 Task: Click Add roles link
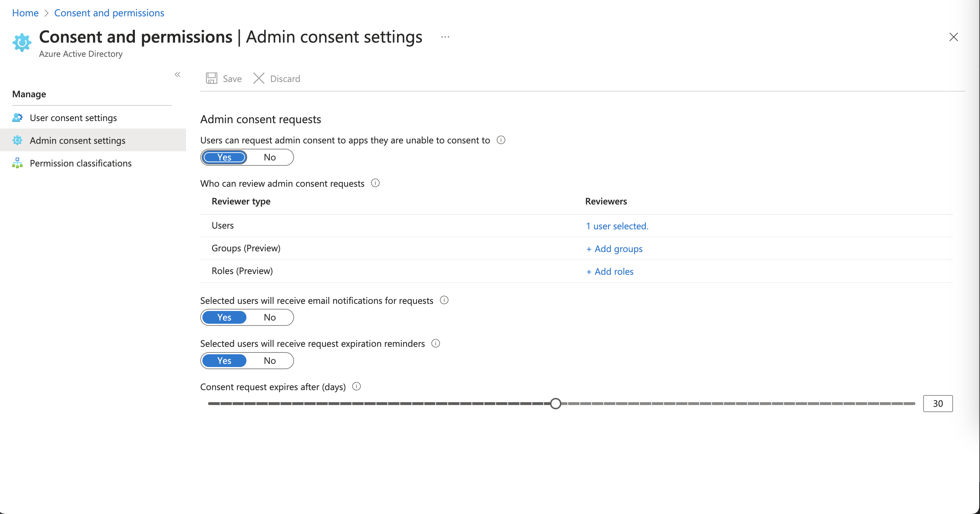coord(609,271)
